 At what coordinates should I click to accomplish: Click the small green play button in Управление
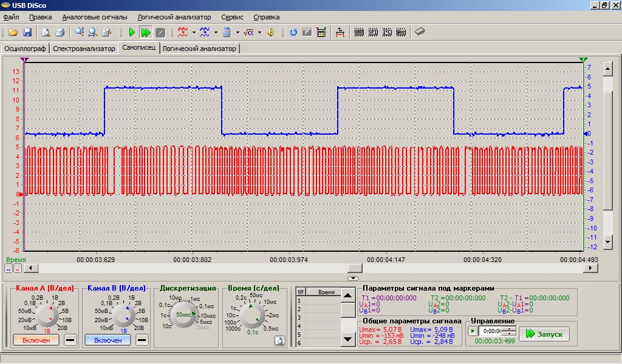coord(472,331)
